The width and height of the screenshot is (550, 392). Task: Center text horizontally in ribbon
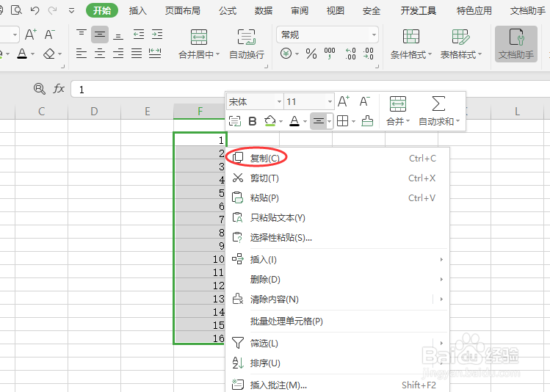click(100, 54)
